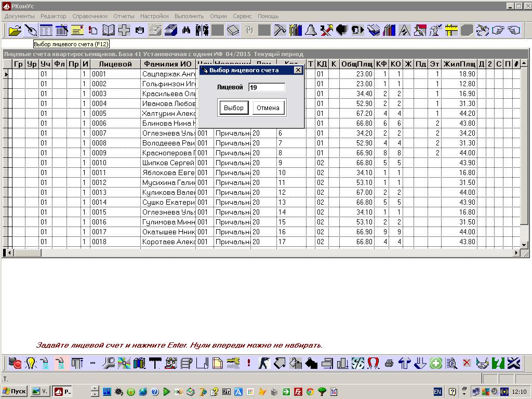This screenshot has height=399, width=532.
Task: Open the Справочники menu
Action: pyautogui.click(x=90, y=16)
